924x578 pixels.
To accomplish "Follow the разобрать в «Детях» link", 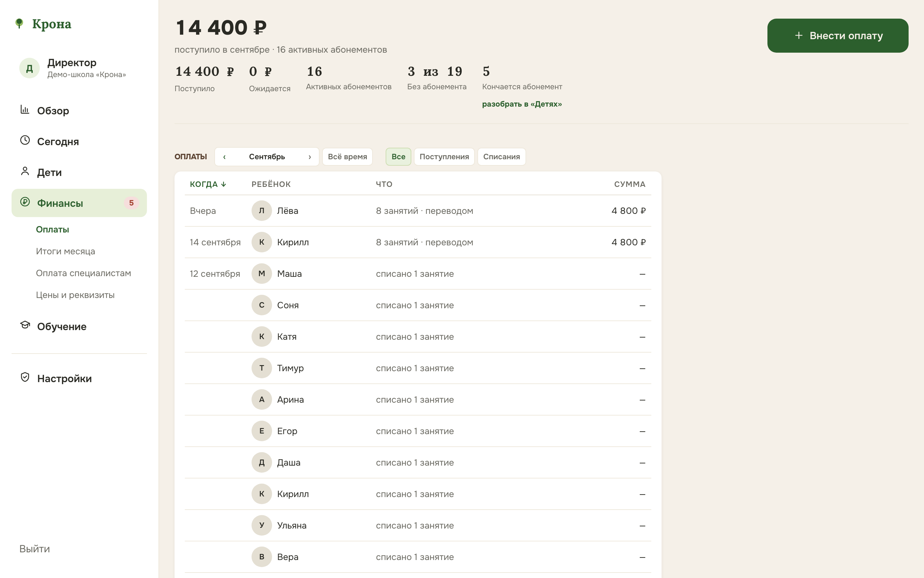I will point(522,104).
